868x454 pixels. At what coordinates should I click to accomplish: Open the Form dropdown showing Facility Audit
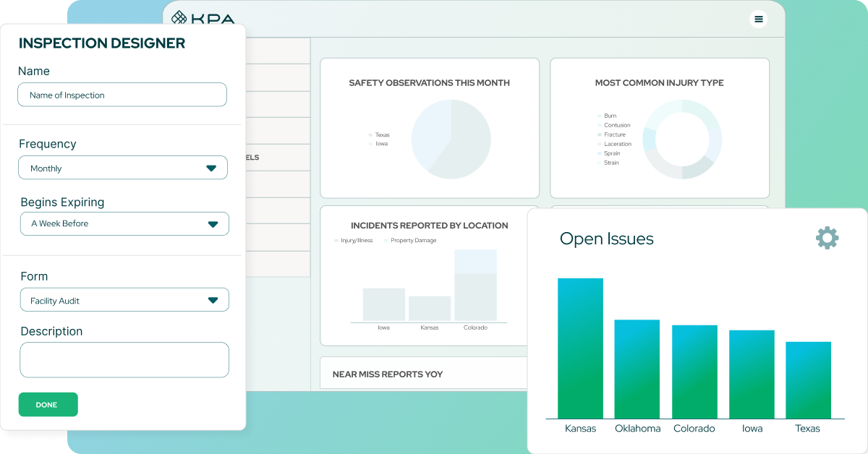124,299
